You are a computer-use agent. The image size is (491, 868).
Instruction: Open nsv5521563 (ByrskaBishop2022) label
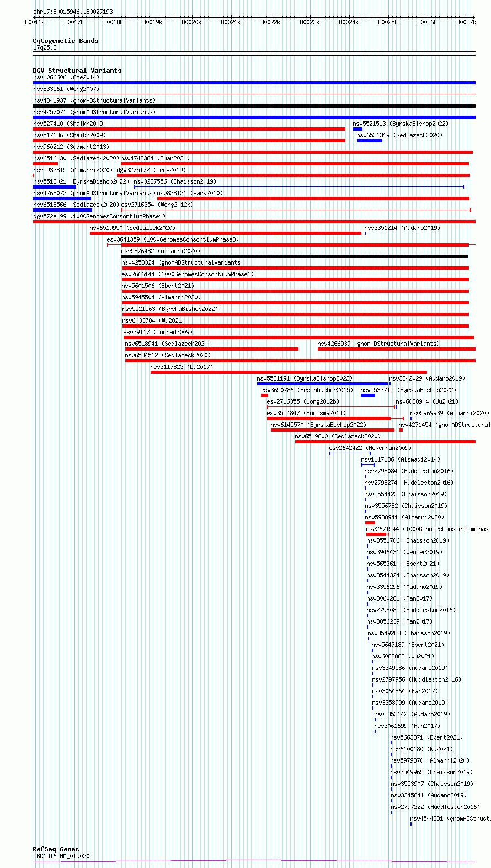click(170, 309)
